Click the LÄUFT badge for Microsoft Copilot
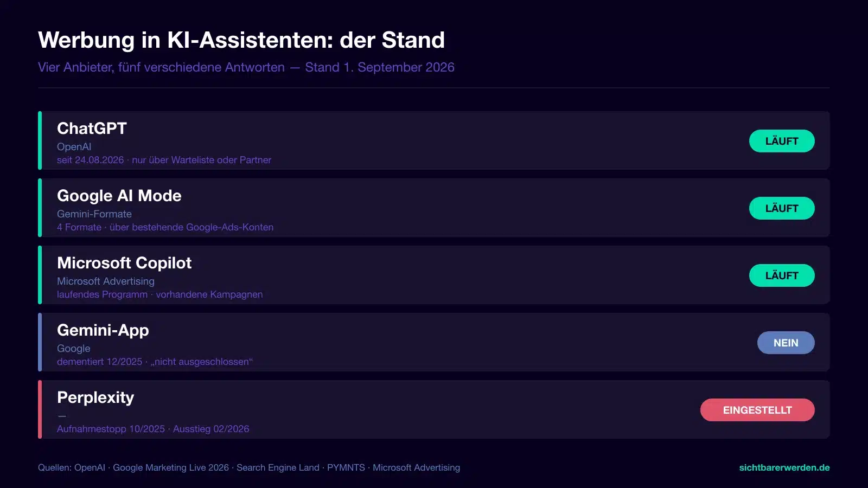The width and height of the screenshot is (868, 488). pos(782,275)
